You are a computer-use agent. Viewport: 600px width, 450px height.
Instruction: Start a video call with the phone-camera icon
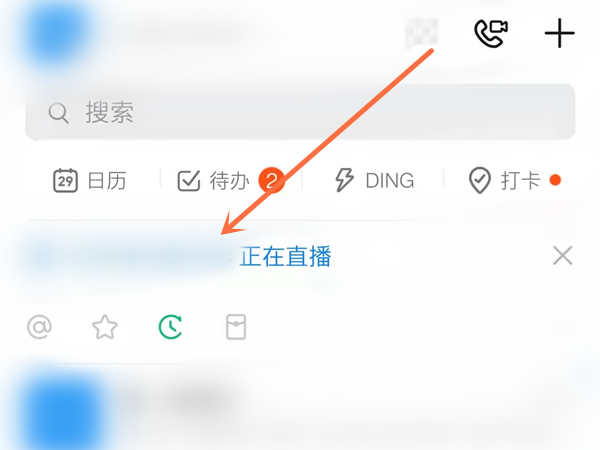point(491,33)
